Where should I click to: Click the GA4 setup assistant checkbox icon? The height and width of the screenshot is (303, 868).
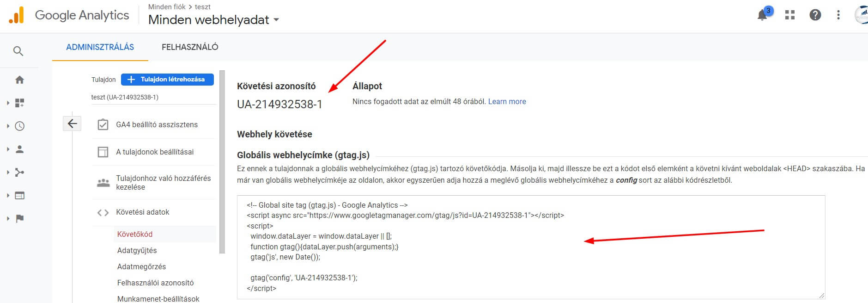click(x=103, y=124)
